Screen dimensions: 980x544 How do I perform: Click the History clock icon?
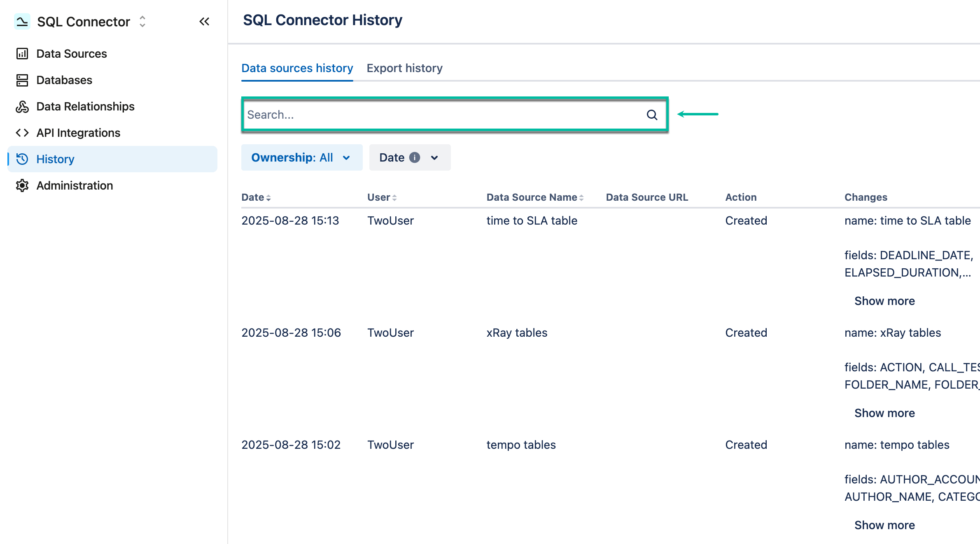(22, 159)
